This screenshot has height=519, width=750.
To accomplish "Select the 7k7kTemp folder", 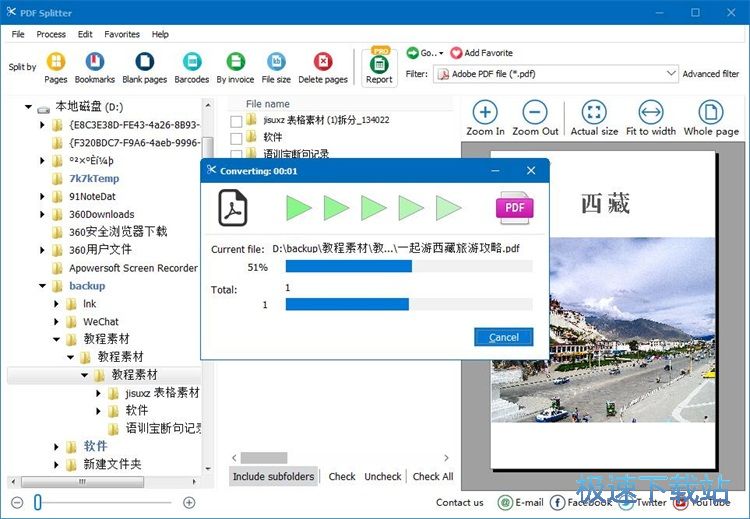I will (x=94, y=179).
